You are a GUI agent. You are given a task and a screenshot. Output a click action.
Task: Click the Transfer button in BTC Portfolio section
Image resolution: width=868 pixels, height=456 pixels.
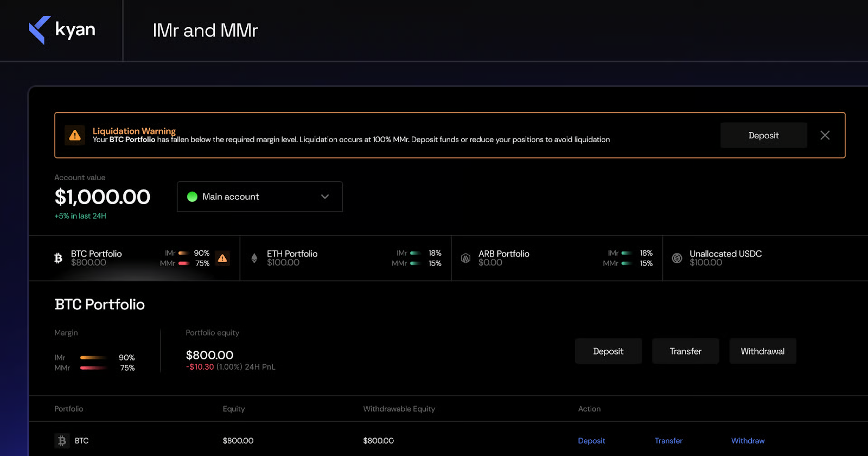tap(685, 351)
